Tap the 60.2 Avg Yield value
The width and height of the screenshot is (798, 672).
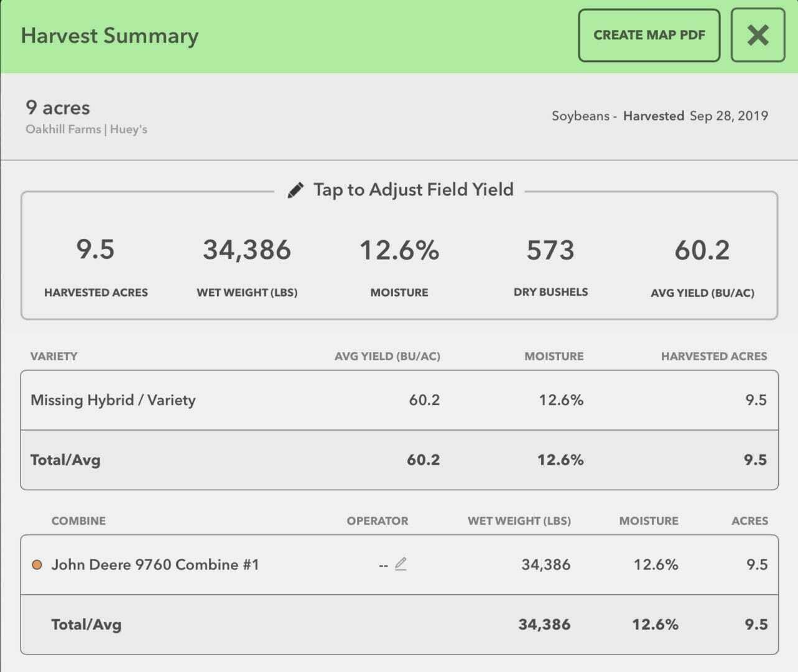702,250
